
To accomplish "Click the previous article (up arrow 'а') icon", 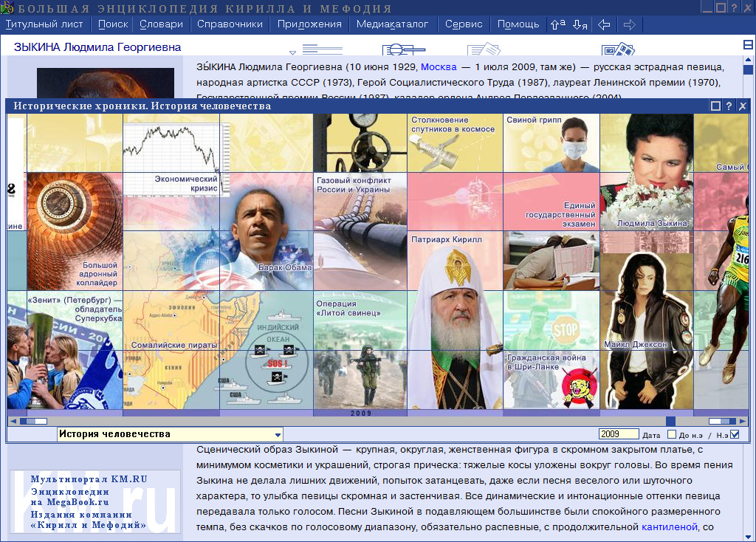I will point(558,24).
